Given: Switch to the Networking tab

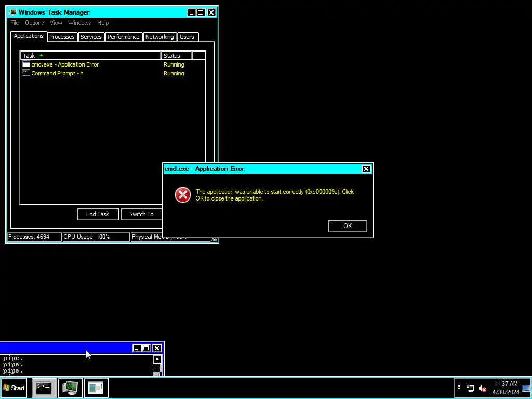Looking at the screenshot, I should 159,37.
